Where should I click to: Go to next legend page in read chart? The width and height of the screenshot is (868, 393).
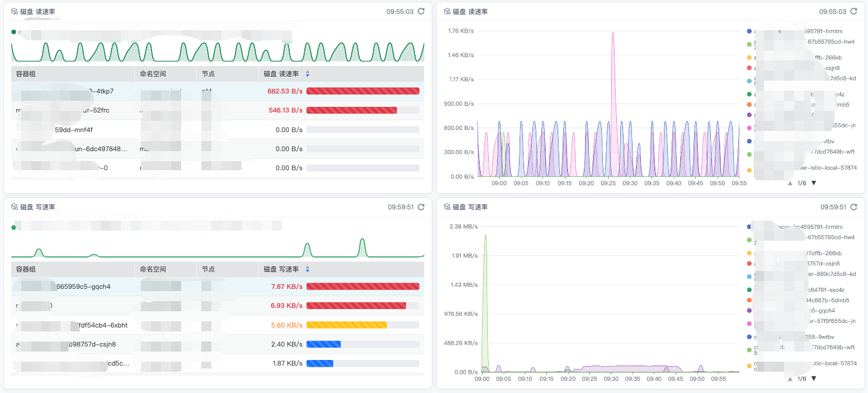[814, 183]
